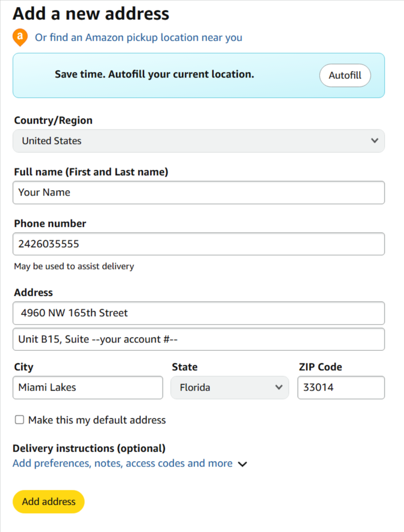Click the ZIP Code field
Screen dimensions: 404x532
[x=341, y=388]
